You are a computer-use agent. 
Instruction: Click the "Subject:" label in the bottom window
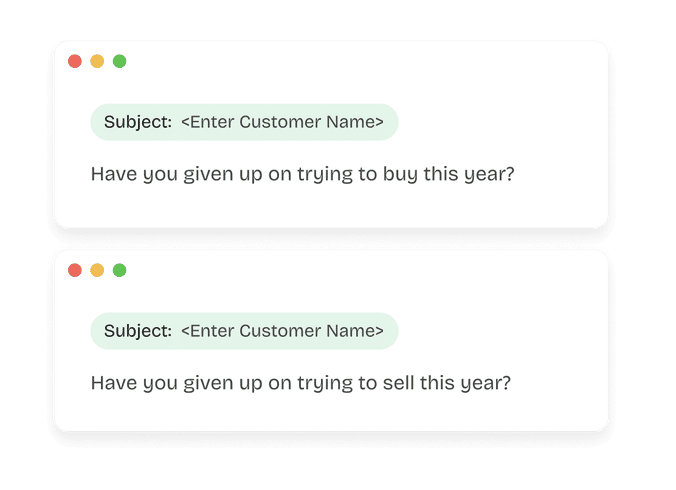138,331
